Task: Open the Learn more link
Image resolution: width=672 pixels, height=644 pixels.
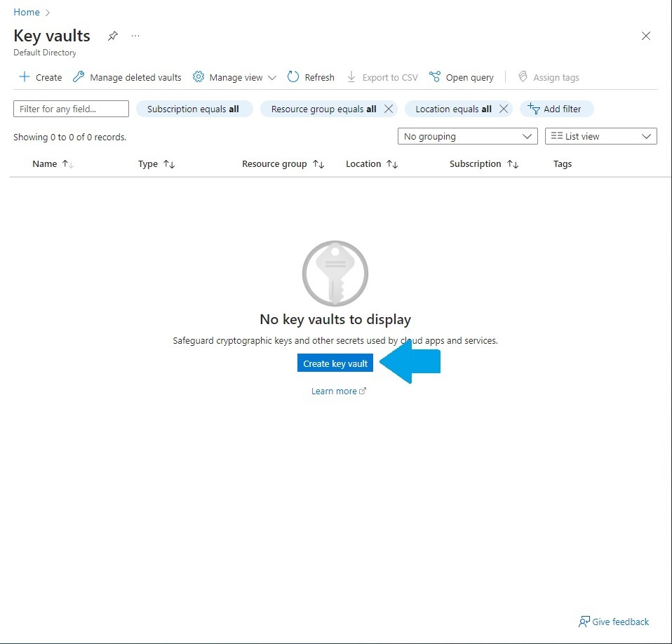Action: click(339, 391)
